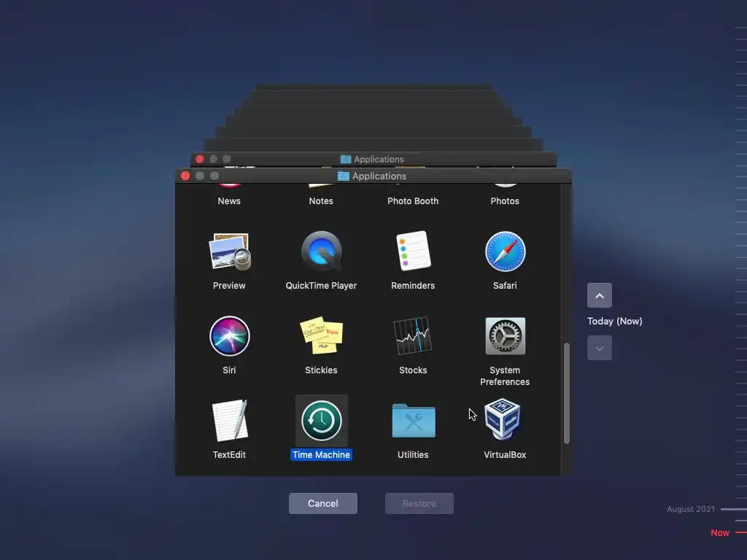Click the Reminders app icon
The height and width of the screenshot is (560, 747).
click(413, 251)
